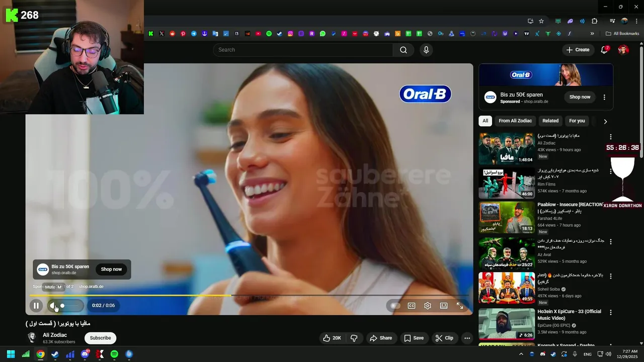This screenshot has width=644, height=362.
Task: Open the YouTube account avatar menu
Action: pos(623,50)
